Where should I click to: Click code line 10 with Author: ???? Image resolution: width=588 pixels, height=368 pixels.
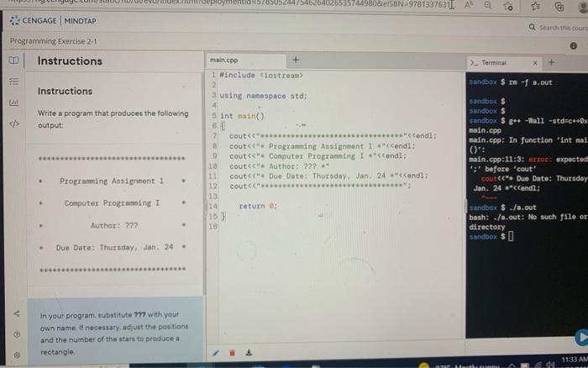(x=279, y=166)
